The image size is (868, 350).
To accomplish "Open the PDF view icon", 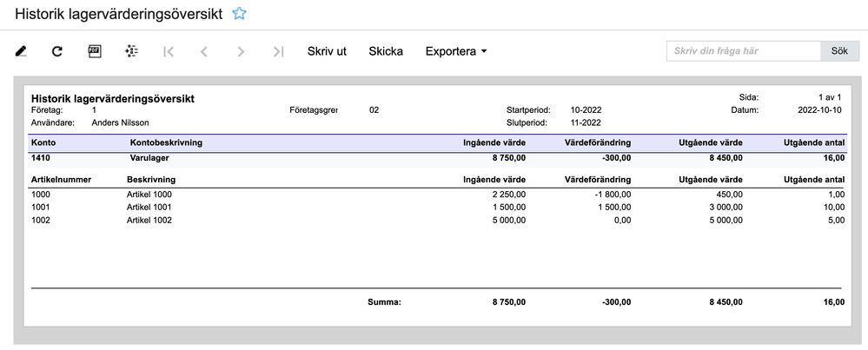I will pos(96,51).
